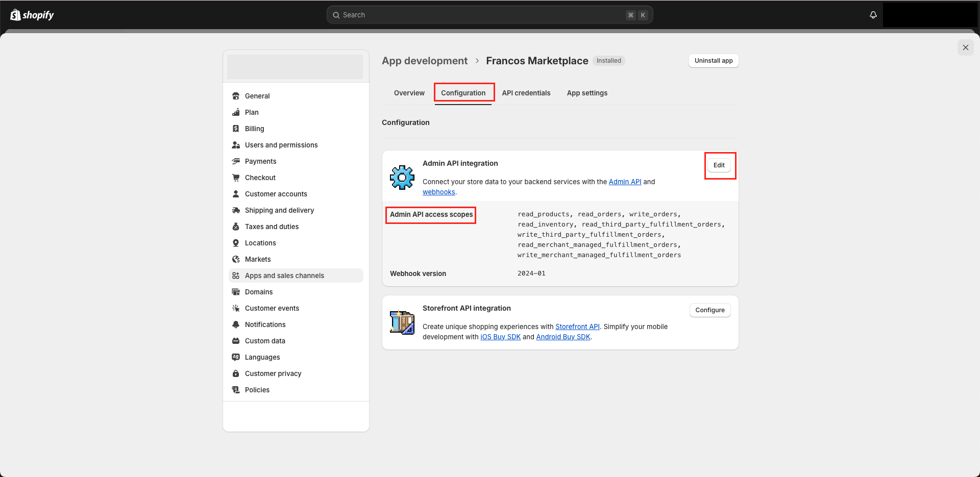Open Users and permissions label
The width and height of the screenshot is (980, 477).
(x=281, y=145)
